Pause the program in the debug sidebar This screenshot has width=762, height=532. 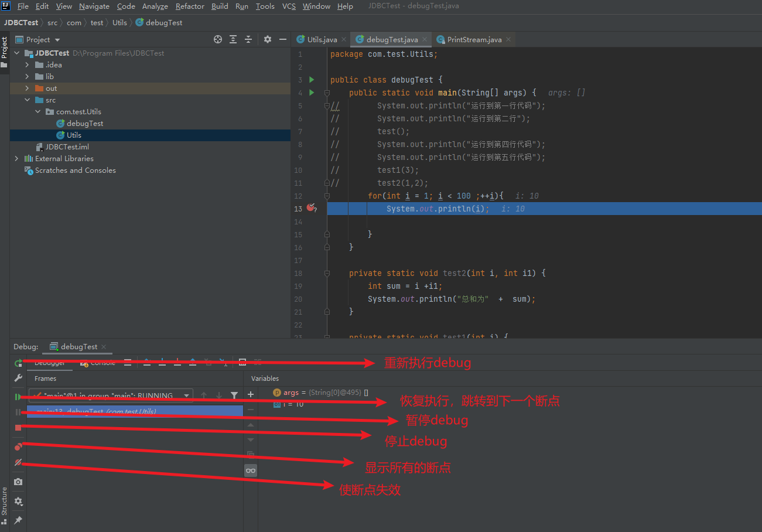pyautogui.click(x=18, y=412)
